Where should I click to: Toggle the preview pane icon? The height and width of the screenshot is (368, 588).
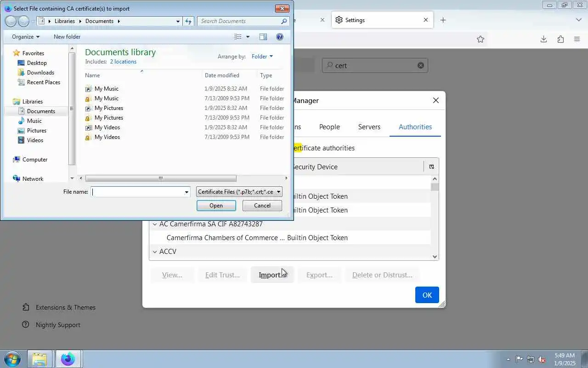pos(263,37)
